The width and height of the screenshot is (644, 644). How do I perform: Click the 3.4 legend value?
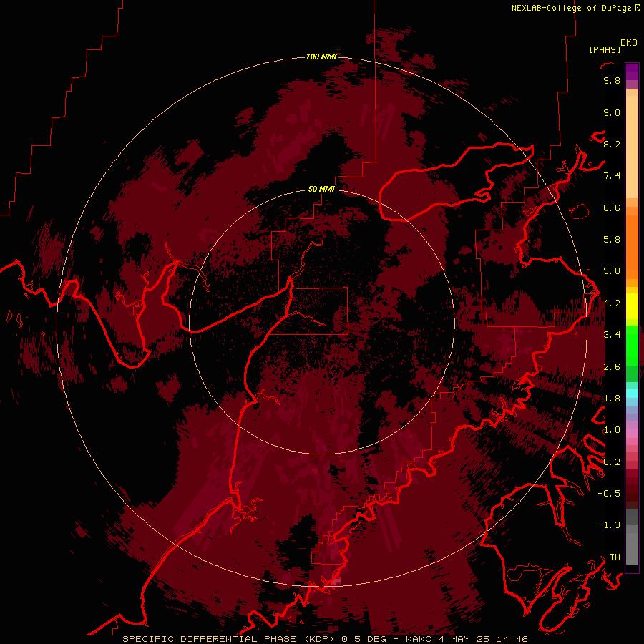(612, 335)
